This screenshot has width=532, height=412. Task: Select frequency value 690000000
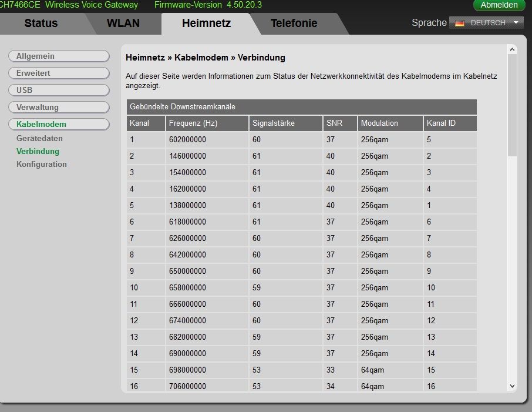[188, 353]
